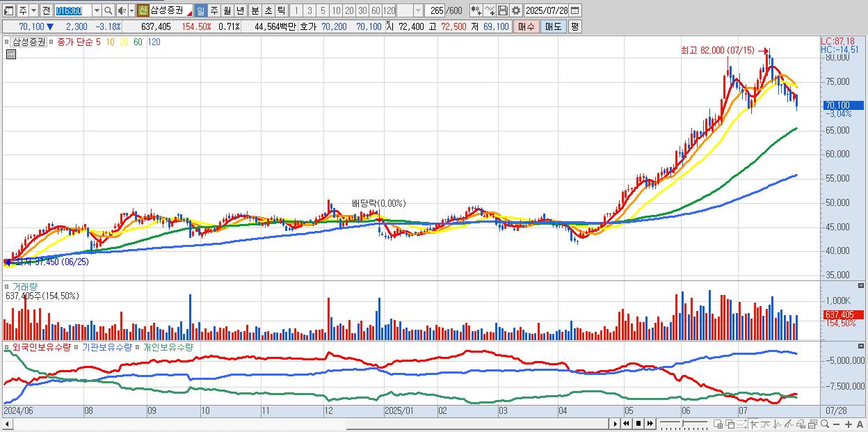This screenshot has height=432, width=868.
Task: Select daily 일 period
Action: pos(200,10)
